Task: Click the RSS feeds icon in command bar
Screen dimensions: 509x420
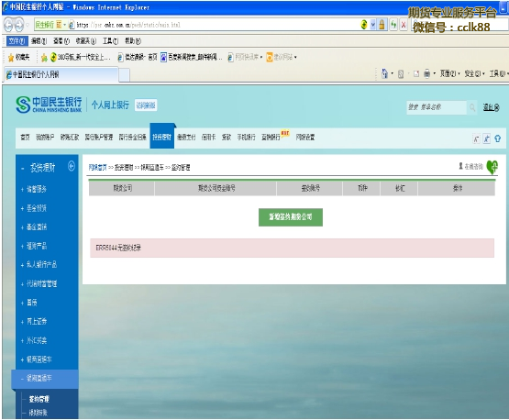Action: click(401, 74)
